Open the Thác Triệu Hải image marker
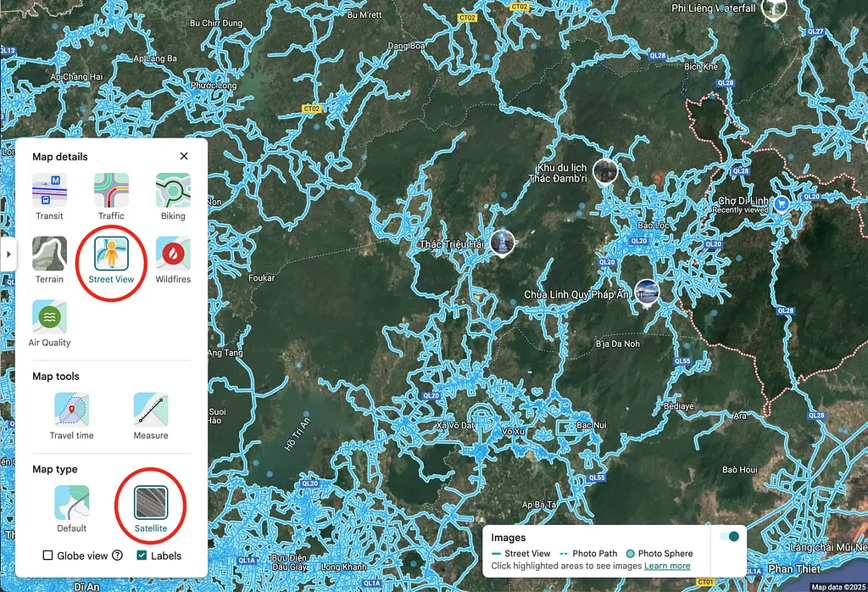 coord(502,243)
